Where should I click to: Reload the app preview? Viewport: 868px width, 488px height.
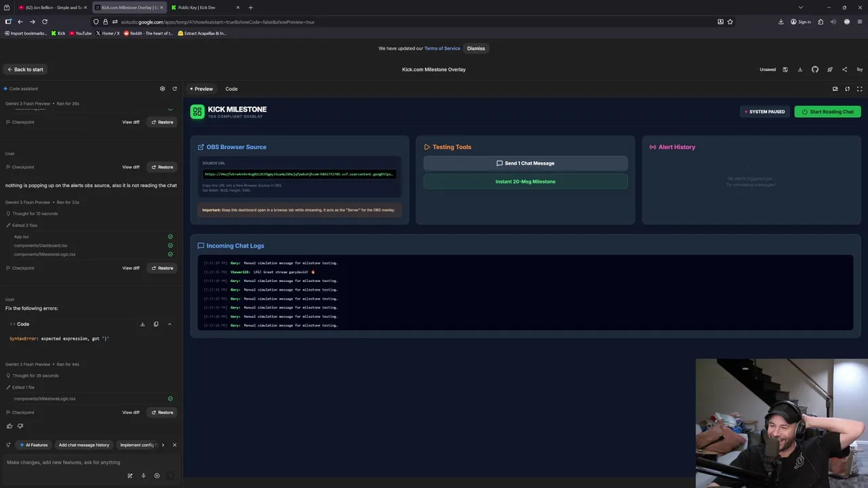[847, 89]
